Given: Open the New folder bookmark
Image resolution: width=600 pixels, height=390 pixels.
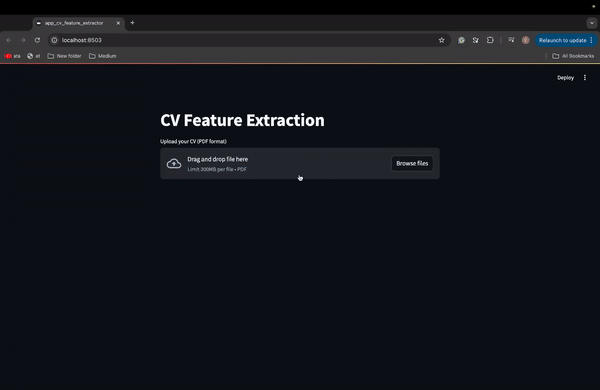Looking at the screenshot, I should point(64,56).
